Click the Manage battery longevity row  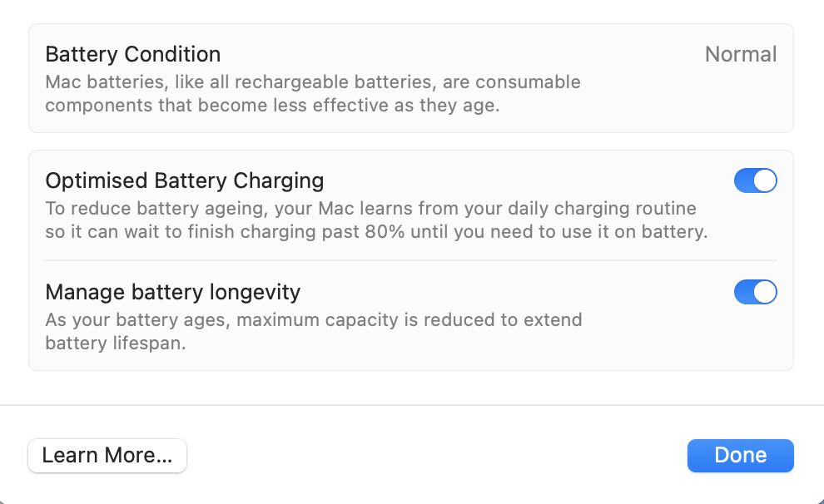411,316
